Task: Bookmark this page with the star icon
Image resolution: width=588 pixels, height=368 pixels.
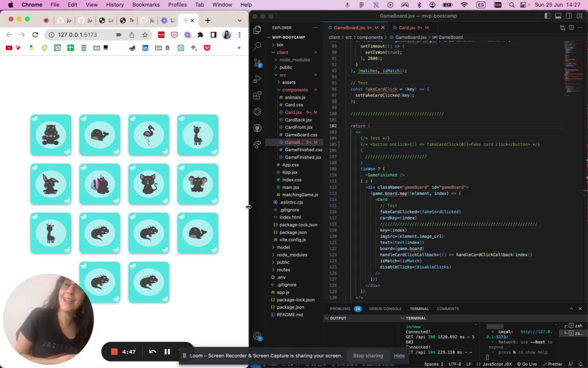Action: pyautogui.click(x=145, y=35)
